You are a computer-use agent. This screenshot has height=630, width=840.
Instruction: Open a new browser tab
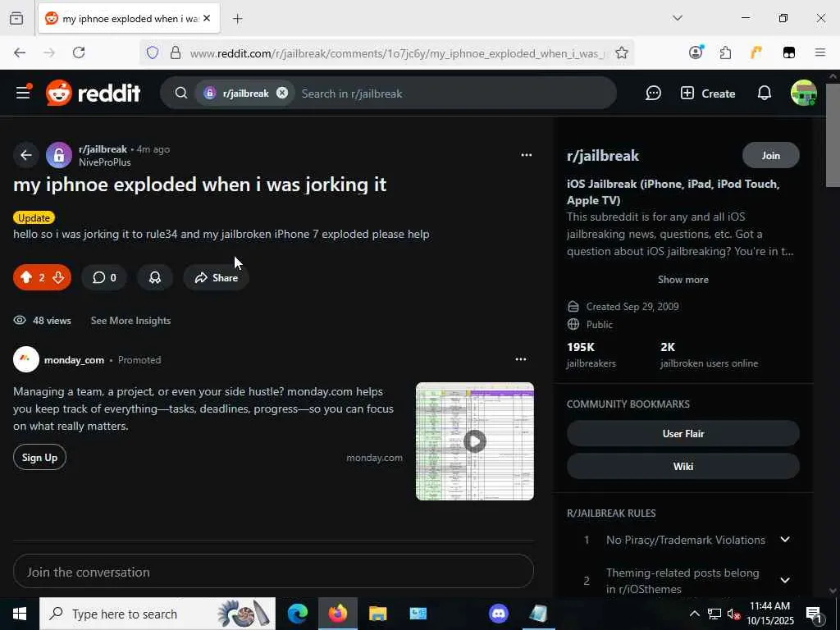[x=238, y=19]
